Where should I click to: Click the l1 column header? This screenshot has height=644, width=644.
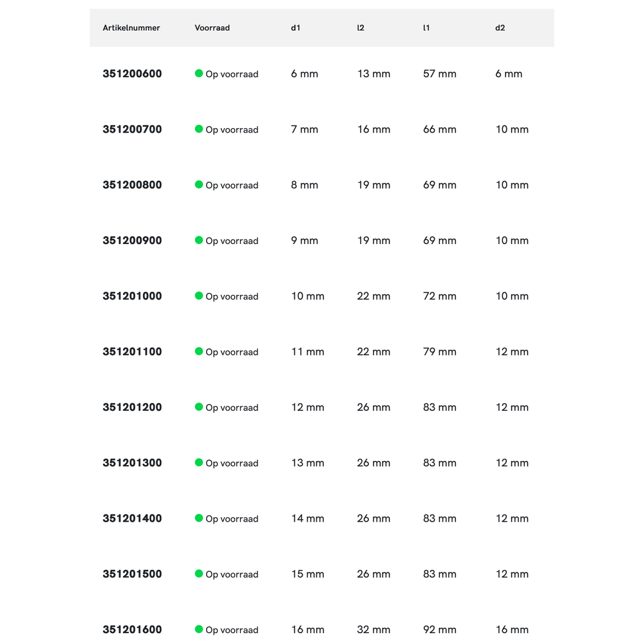[x=426, y=28]
